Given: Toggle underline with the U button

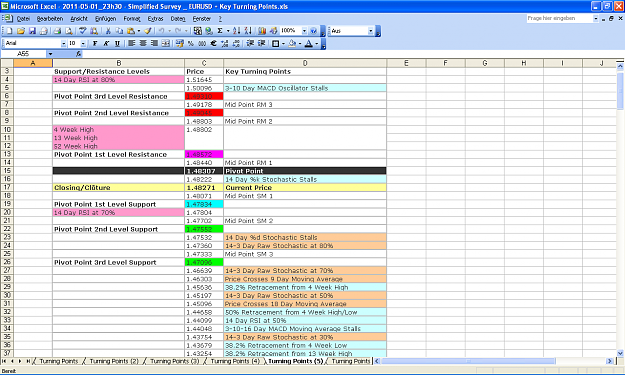Looking at the screenshot, I should click(117, 43).
